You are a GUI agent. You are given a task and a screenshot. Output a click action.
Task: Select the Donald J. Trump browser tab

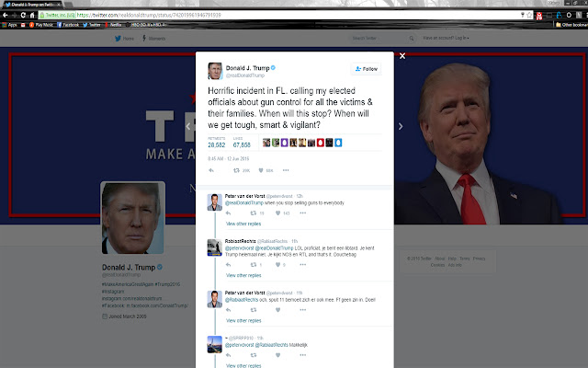click(33, 5)
